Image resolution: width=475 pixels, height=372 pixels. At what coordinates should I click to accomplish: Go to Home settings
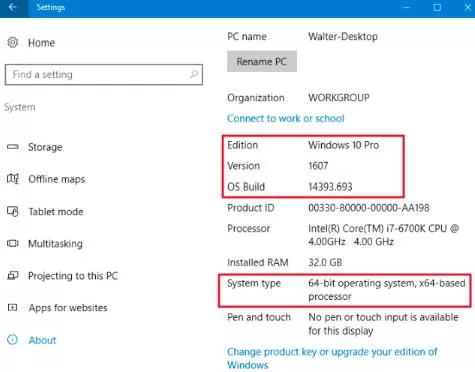[42, 43]
